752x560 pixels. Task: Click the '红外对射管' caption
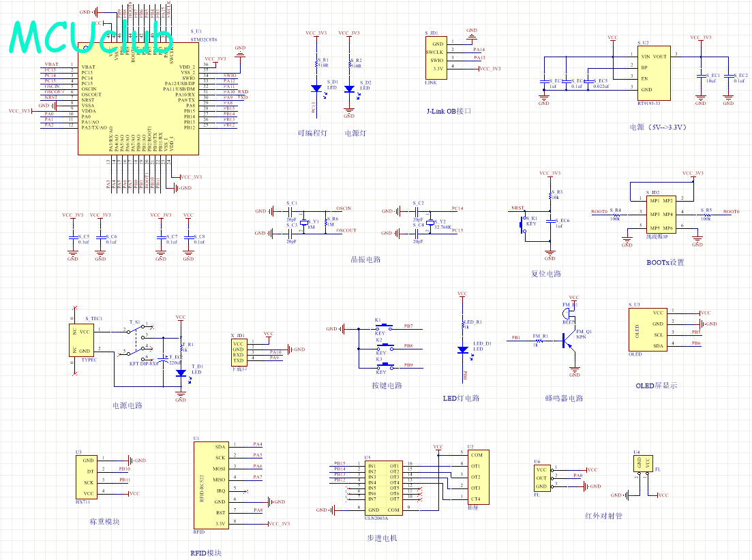[x=604, y=516]
